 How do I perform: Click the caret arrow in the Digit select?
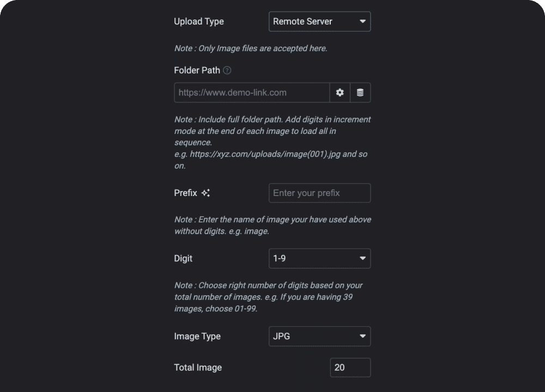362,259
